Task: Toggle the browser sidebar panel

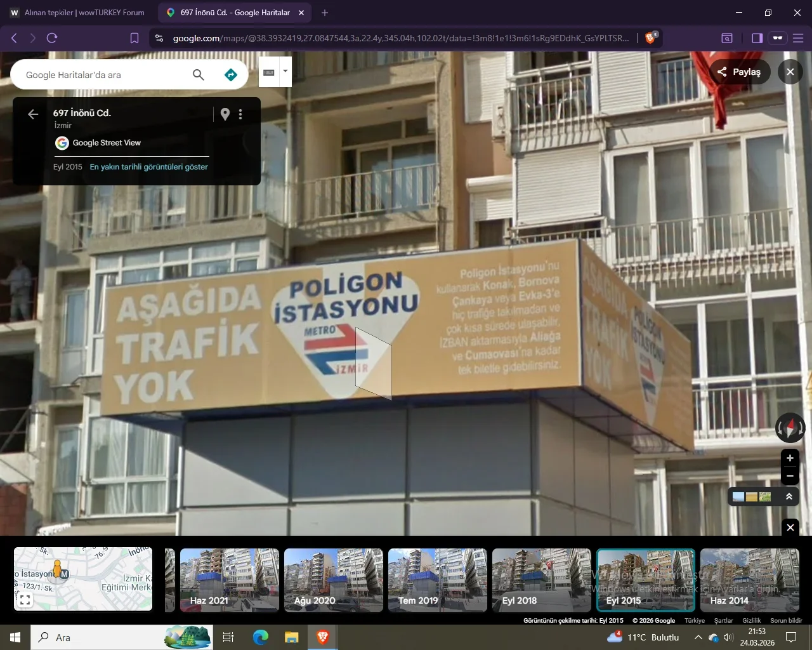Action: click(757, 38)
